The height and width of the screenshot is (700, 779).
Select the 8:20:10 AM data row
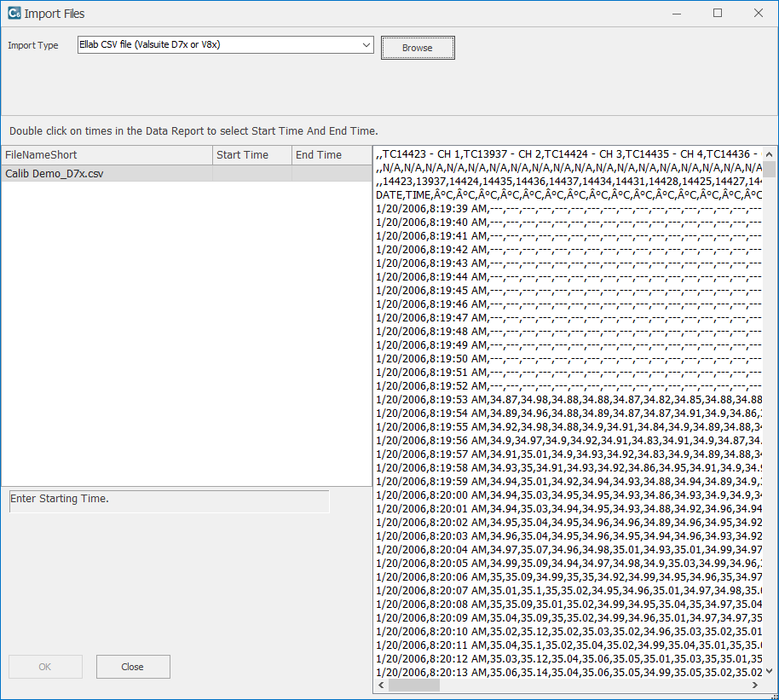click(x=568, y=632)
